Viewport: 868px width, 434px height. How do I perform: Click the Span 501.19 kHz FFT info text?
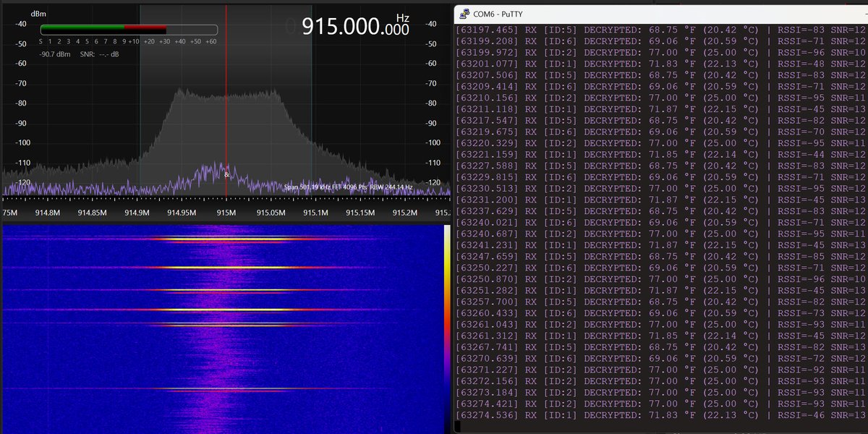(349, 187)
